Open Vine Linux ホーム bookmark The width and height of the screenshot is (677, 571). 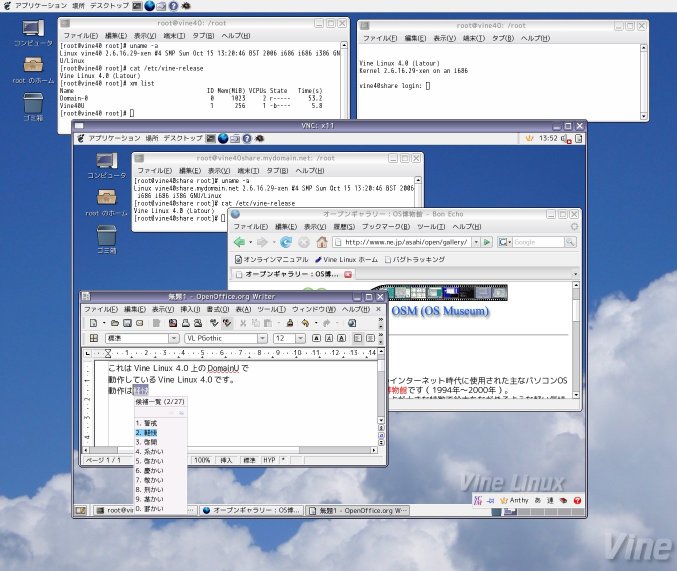click(x=346, y=259)
